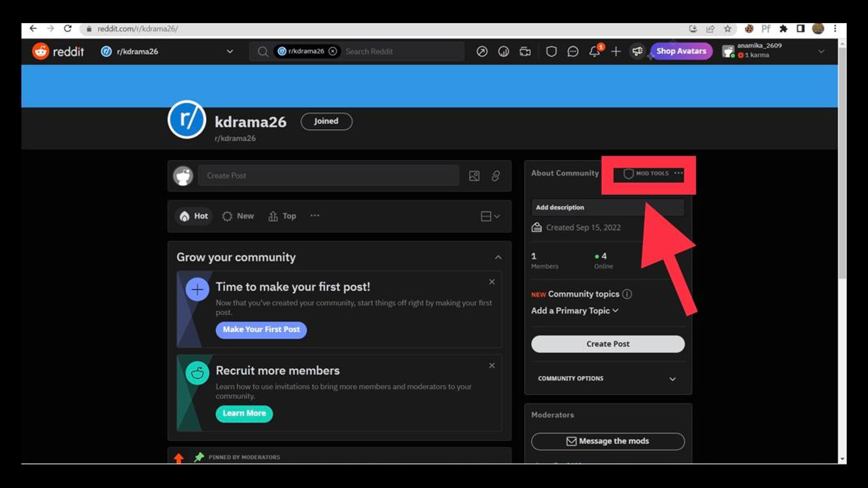Image resolution: width=868 pixels, height=488 pixels.
Task: Open the Add a Primary Topic dropdown
Action: (x=575, y=310)
